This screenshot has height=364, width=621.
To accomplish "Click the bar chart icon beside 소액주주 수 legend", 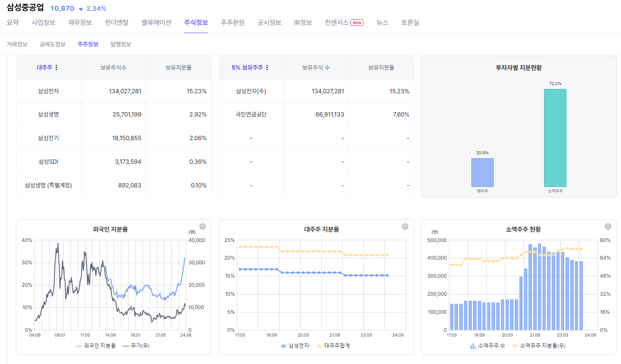I will tap(473, 346).
